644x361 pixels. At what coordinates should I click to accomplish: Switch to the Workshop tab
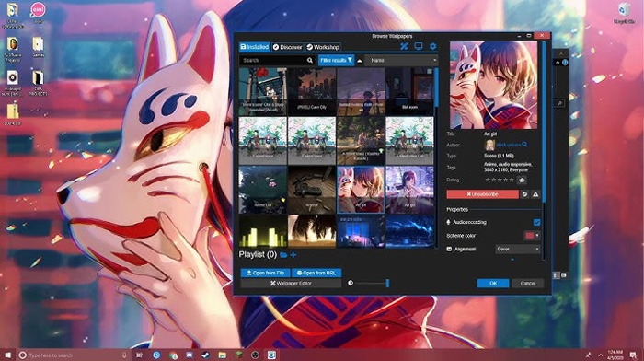(x=323, y=47)
